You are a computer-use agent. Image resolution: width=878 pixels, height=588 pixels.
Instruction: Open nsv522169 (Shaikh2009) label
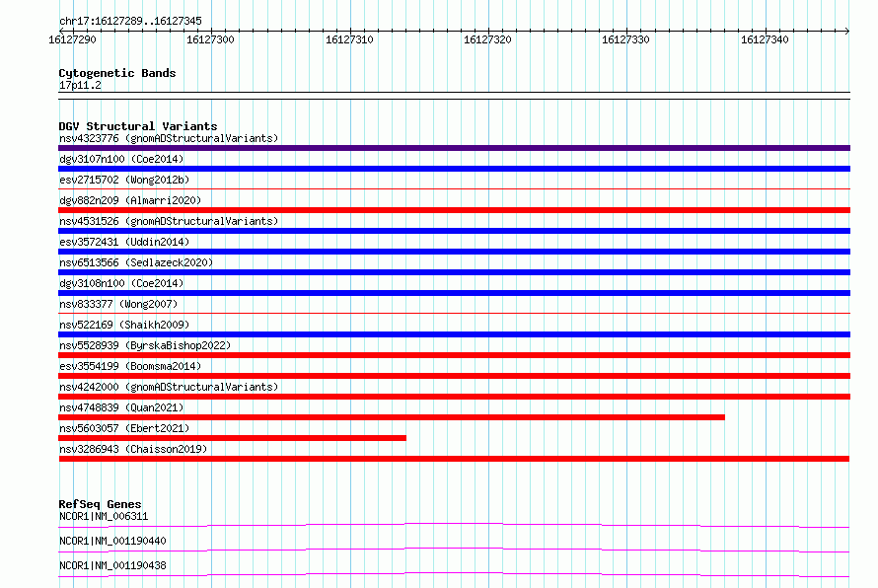(x=124, y=325)
